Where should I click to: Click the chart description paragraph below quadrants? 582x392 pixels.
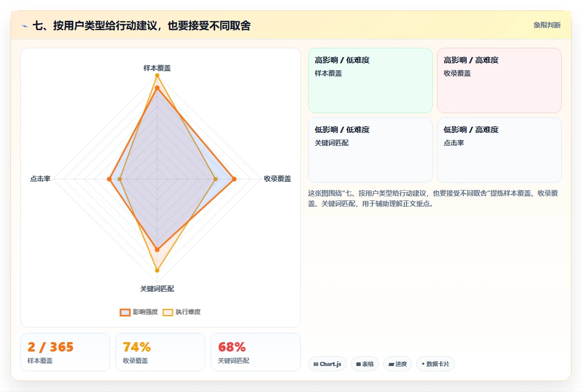click(x=433, y=198)
